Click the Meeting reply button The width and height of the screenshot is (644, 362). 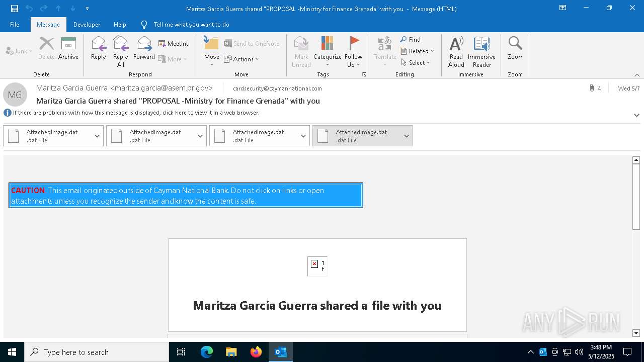(174, 44)
